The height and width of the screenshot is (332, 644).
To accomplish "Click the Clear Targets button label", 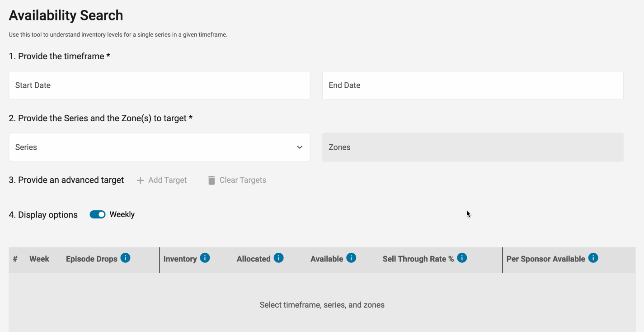I will tap(243, 180).
